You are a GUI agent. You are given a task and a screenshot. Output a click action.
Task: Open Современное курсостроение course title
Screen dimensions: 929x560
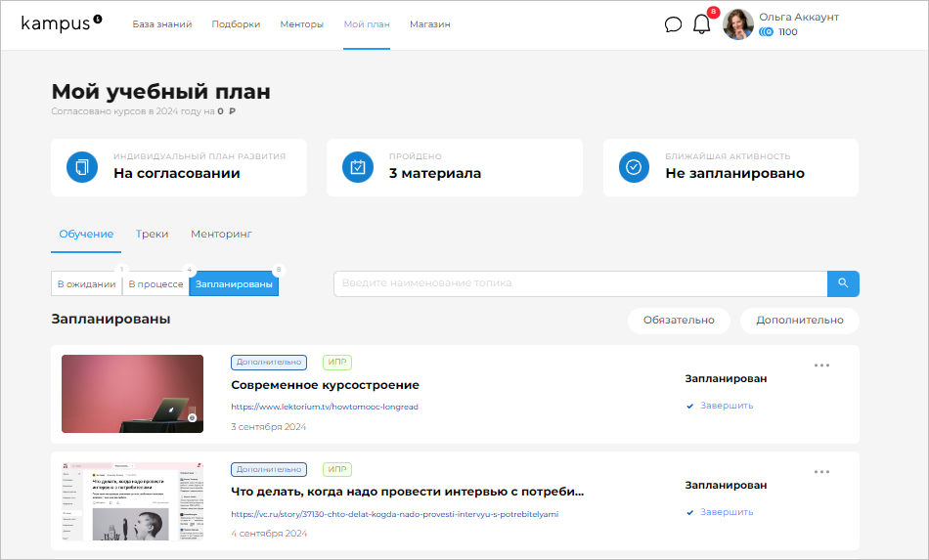326,385
